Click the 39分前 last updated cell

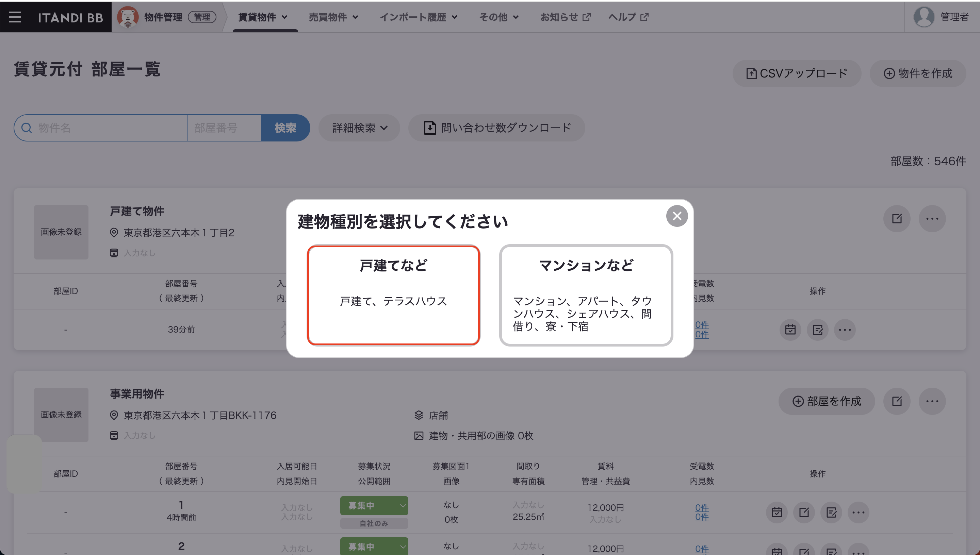tap(181, 330)
